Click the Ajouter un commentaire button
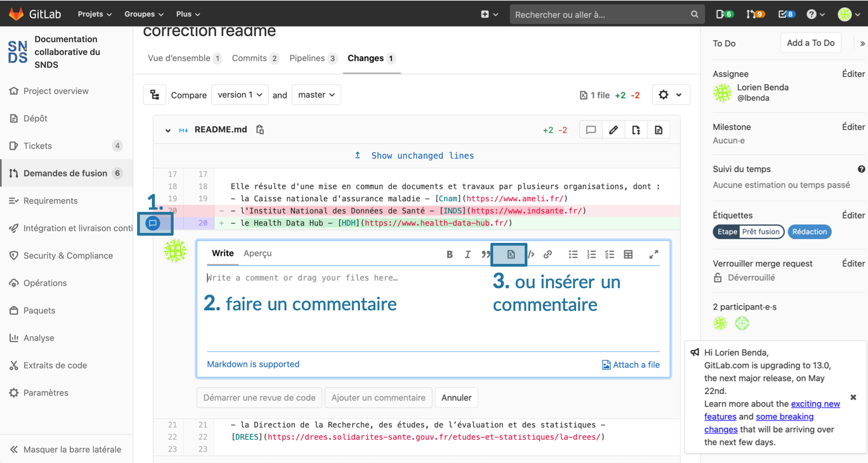This screenshot has width=868, height=463. 379,398
